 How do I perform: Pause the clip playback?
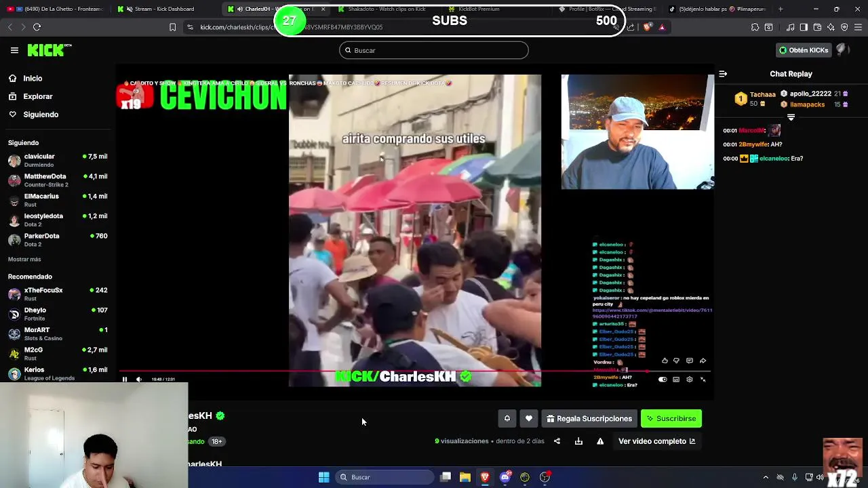pyautogui.click(x=125, y=380)
